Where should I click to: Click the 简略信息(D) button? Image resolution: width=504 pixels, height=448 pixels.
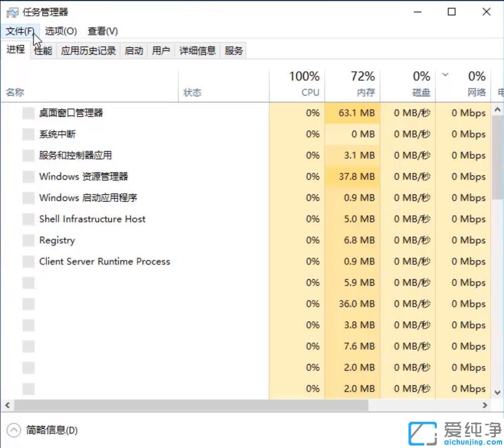click(x=51, y=430)
